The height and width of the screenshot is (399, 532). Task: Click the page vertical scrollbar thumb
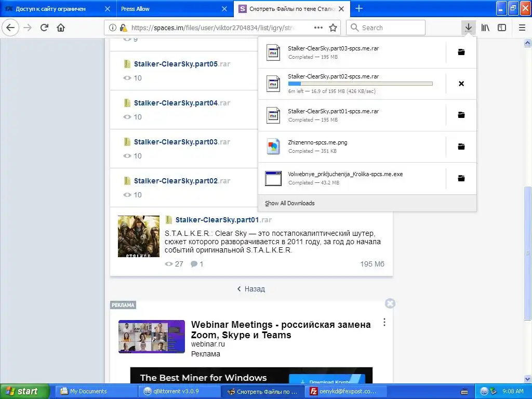pos(527,253)
